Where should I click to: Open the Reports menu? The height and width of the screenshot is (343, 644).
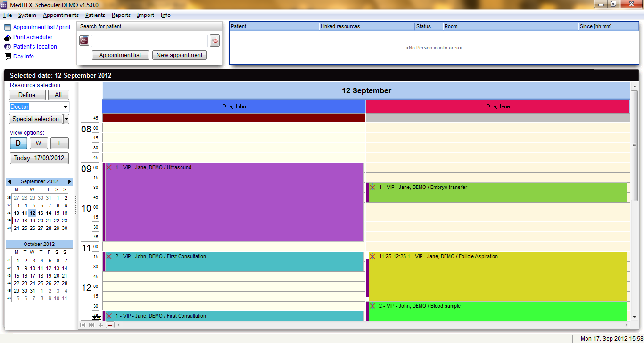coord(121,15)
